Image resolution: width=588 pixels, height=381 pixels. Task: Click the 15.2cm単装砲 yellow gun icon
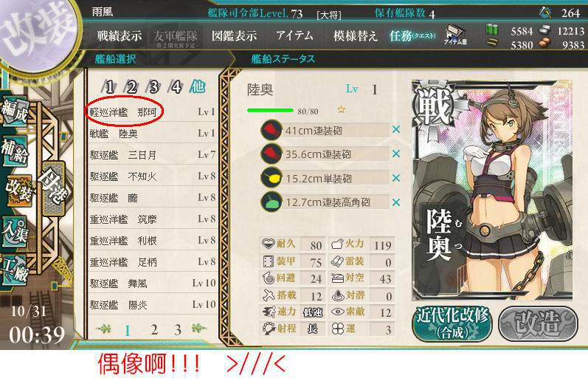(271, 178)
